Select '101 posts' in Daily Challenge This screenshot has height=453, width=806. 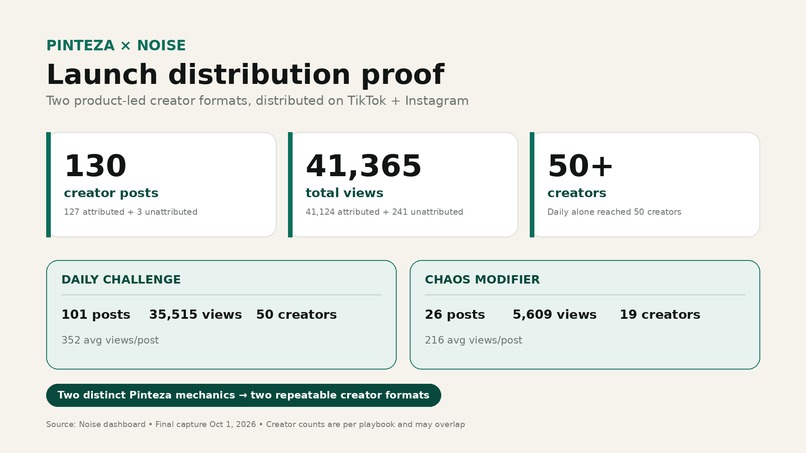click(x=96, y=315)
